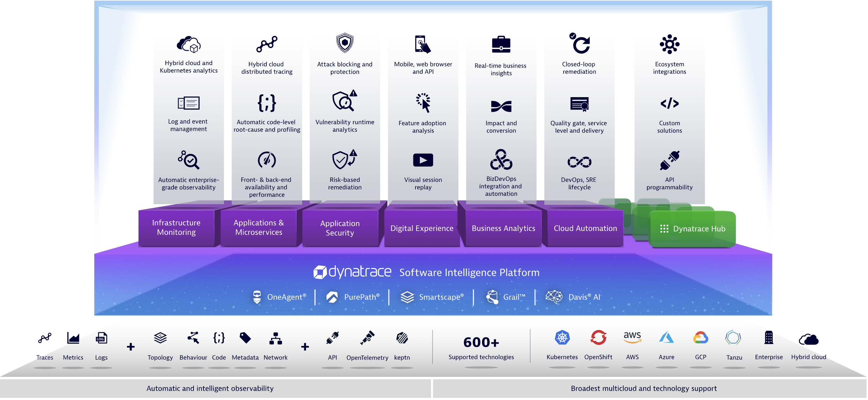
Task: Click "Automatic and intelligent observability" label
Action: (210, 388)
